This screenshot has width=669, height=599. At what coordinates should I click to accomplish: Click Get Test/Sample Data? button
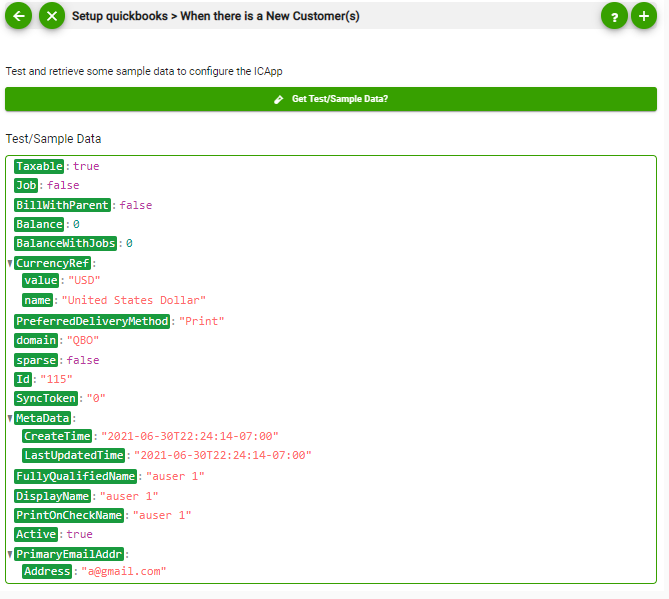click(x=331, y=99)
